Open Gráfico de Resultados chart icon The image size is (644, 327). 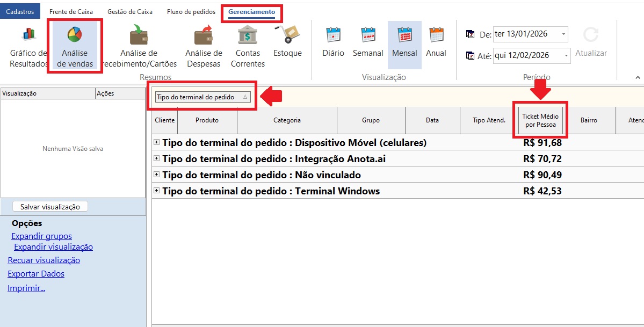(x=28, y=35)
